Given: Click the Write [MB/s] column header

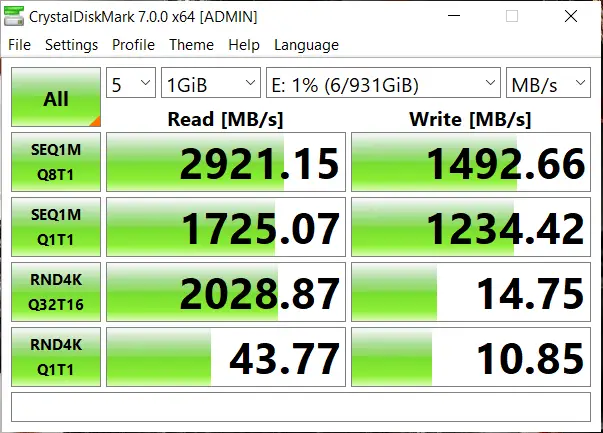Looking at the screenshot, I should [470, 119].
